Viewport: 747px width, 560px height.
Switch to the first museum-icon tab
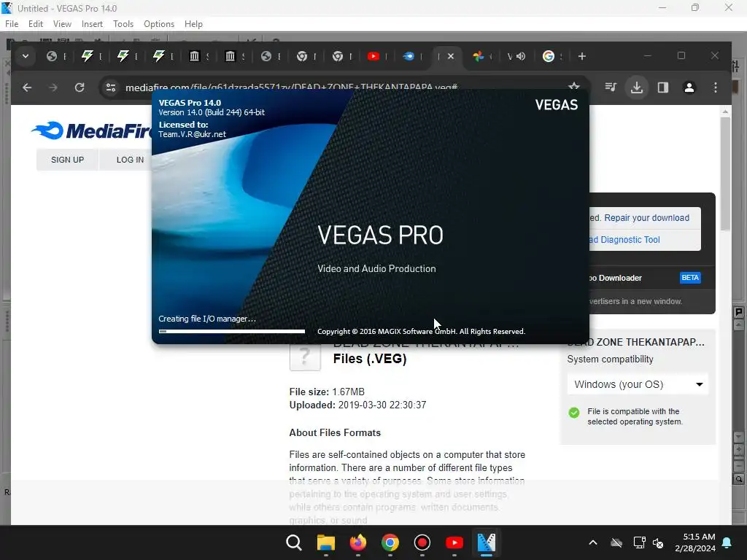click(x=194, y=56)
